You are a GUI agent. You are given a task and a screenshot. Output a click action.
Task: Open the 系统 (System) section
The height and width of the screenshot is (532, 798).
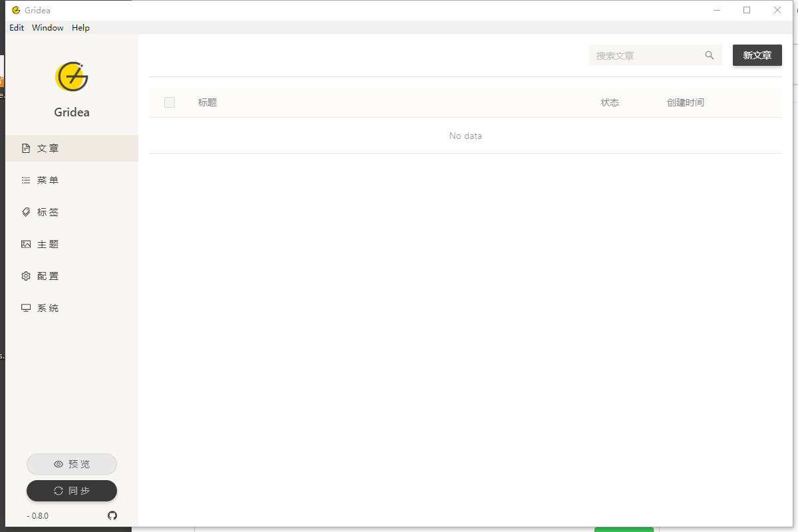(x=48, y=307)
